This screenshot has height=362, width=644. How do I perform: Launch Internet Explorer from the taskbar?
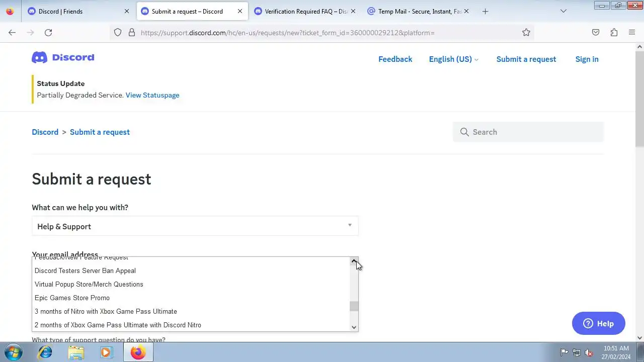tap(45, 352)
